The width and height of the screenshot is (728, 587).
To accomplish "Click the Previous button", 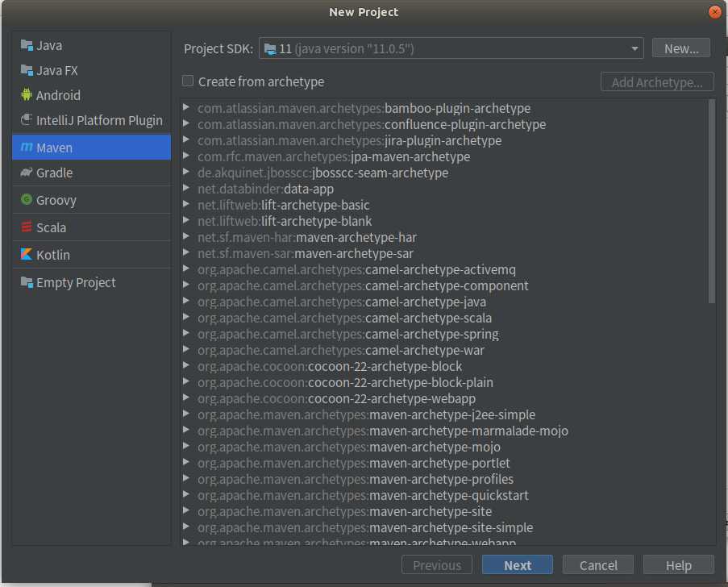I will click(x=437, y=564).
